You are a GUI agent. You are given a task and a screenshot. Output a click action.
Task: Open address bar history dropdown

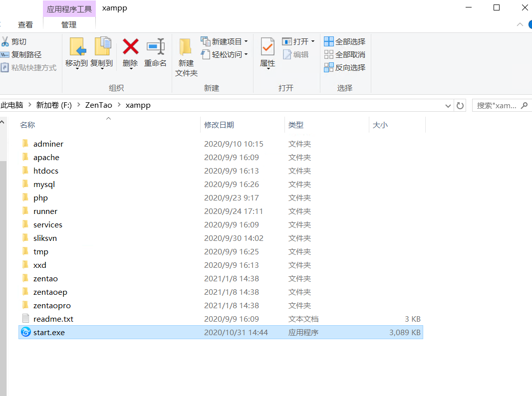point(448,106)
